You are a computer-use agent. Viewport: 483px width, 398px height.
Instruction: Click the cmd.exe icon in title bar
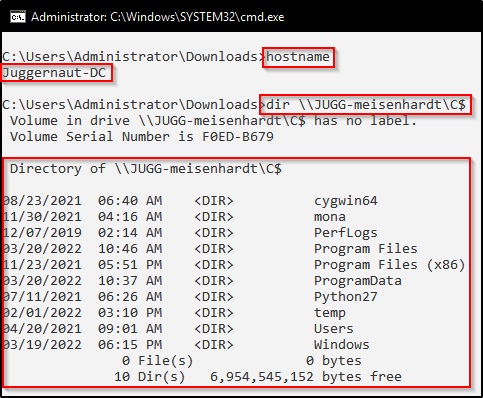[18, 17]
